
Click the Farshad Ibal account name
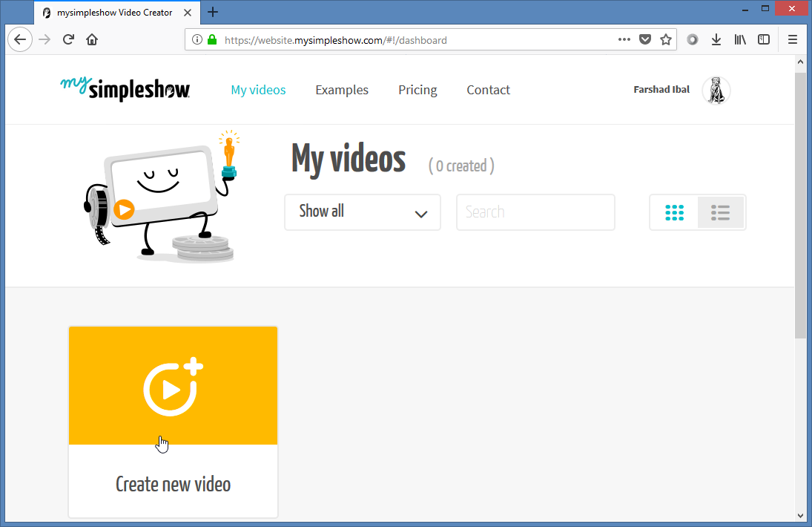click(x=661, y=89)
